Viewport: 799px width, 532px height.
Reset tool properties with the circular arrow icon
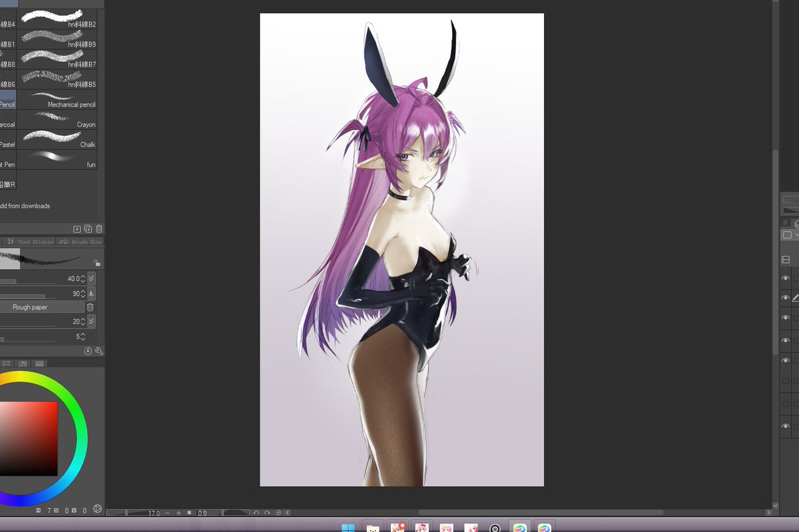[88, 351]
